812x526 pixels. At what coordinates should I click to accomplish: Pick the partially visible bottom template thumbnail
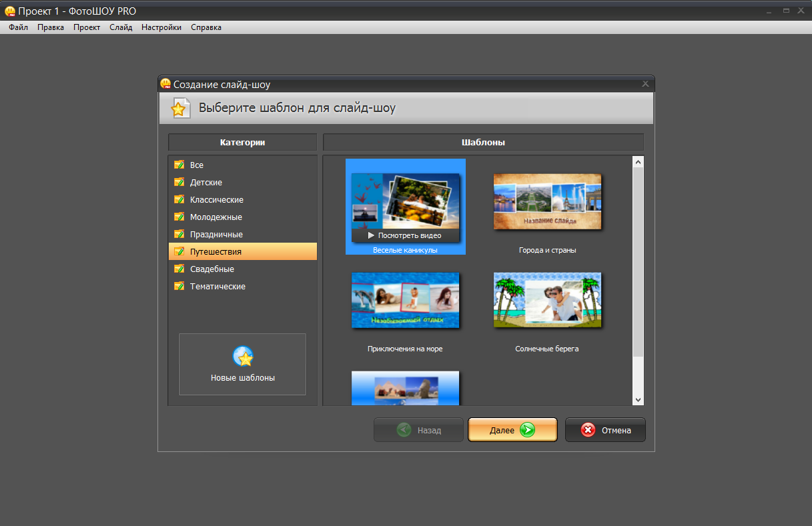pos(406,388)
